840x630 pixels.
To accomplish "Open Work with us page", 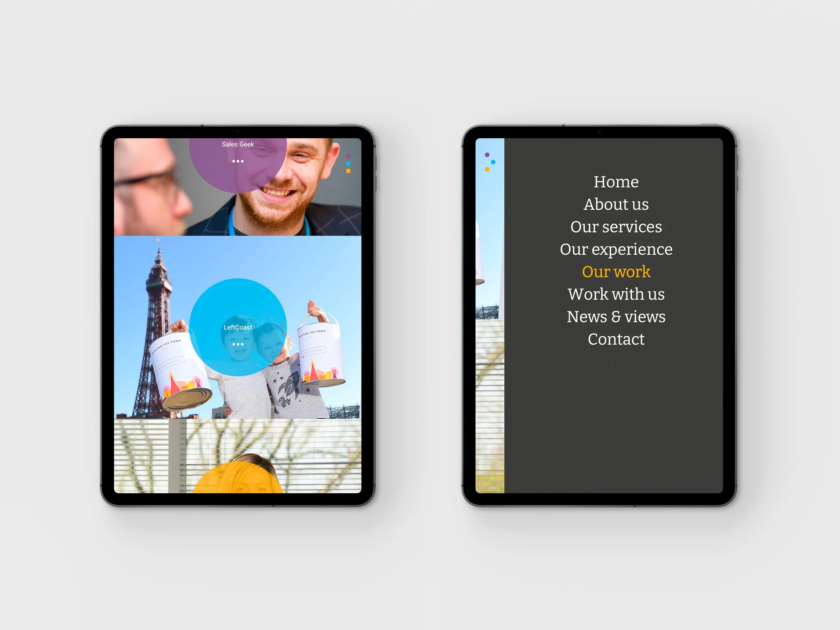I will point(616,294).
